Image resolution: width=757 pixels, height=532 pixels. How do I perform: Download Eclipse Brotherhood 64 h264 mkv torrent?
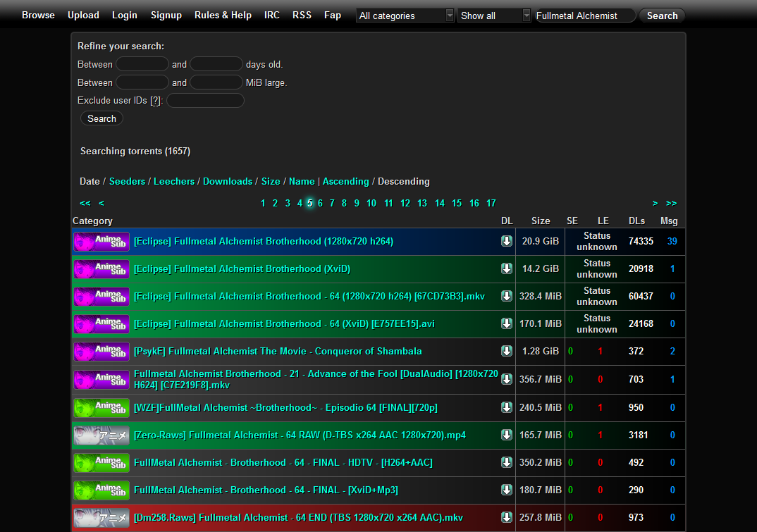click(x=507, y=296)
